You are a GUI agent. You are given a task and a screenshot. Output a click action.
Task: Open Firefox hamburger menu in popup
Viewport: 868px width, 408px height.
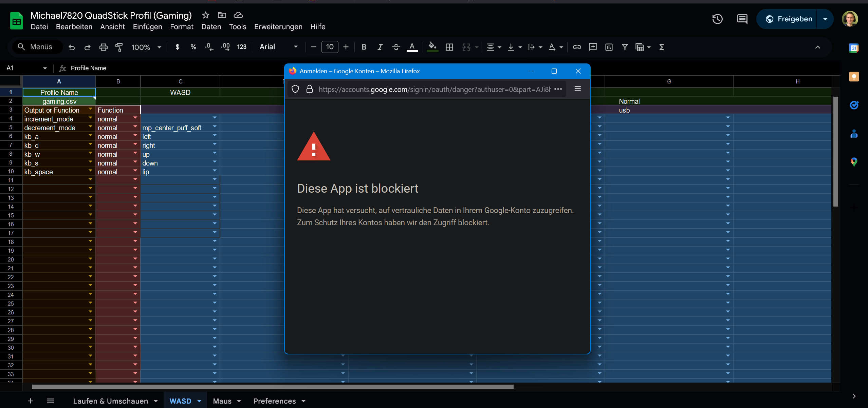point(577,89)
